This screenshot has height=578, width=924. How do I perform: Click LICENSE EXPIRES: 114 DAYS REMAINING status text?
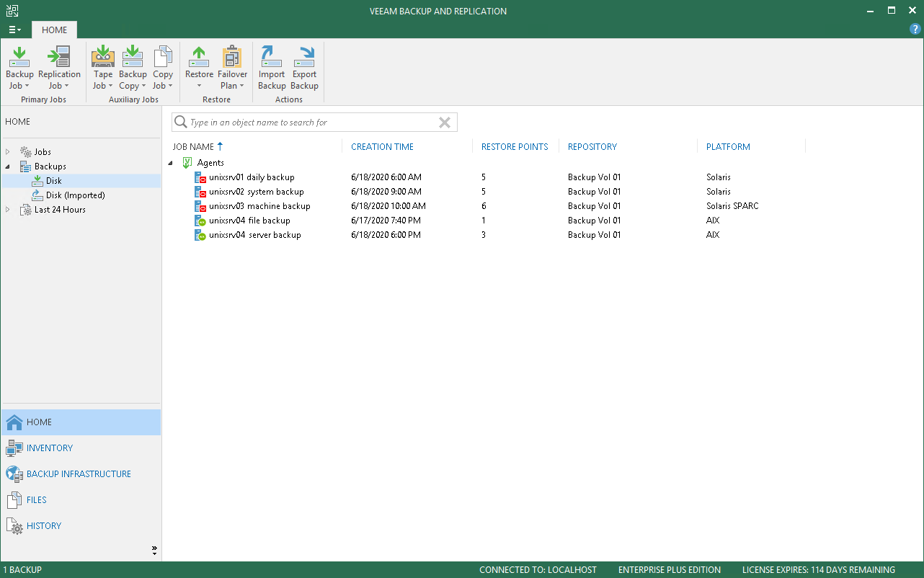[x=819, y=570]
